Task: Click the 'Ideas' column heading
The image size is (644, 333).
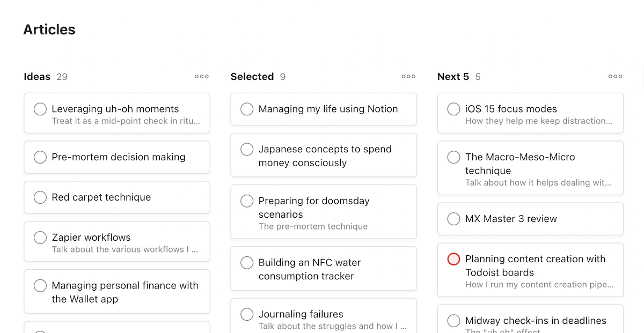Action: click(37, 77)
